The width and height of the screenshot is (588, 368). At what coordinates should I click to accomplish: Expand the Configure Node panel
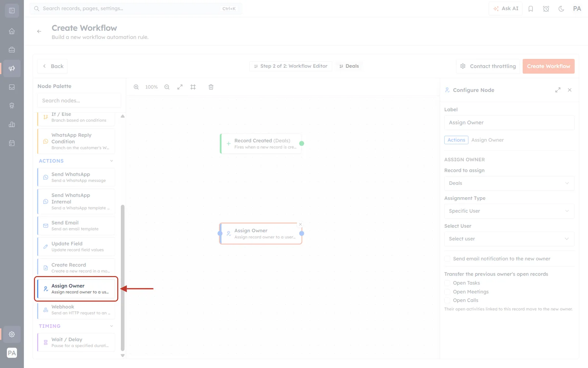[x=557, y=90]
